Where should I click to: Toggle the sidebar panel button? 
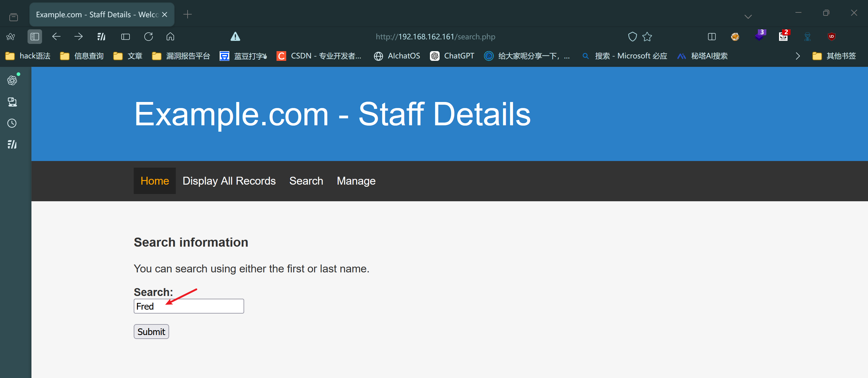35,36
